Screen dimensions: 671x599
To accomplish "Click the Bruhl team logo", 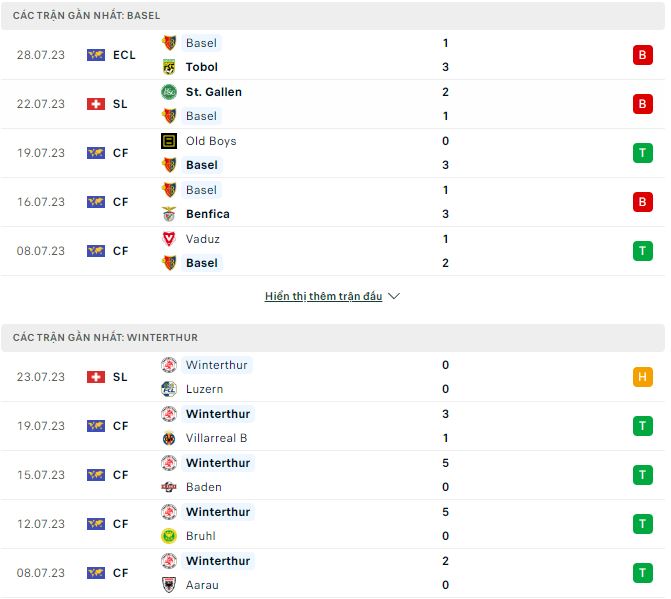I will [x=169, y=536].
